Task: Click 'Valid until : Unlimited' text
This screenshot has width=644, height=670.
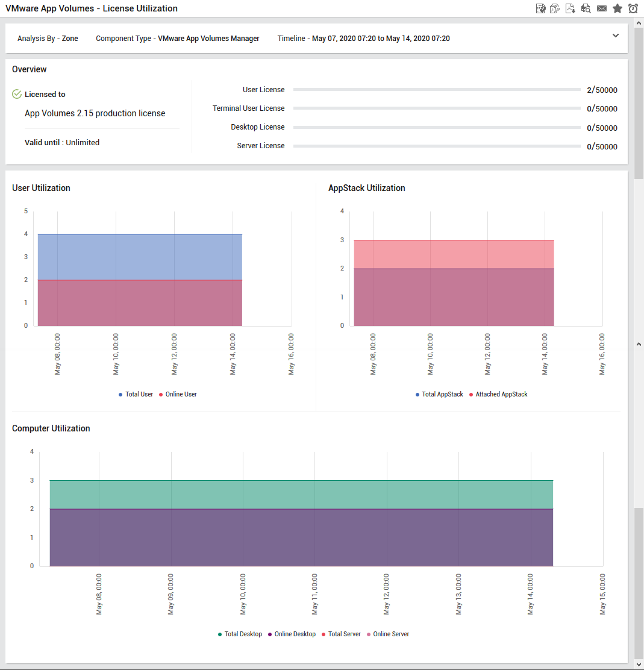Action: click(62, 143)
